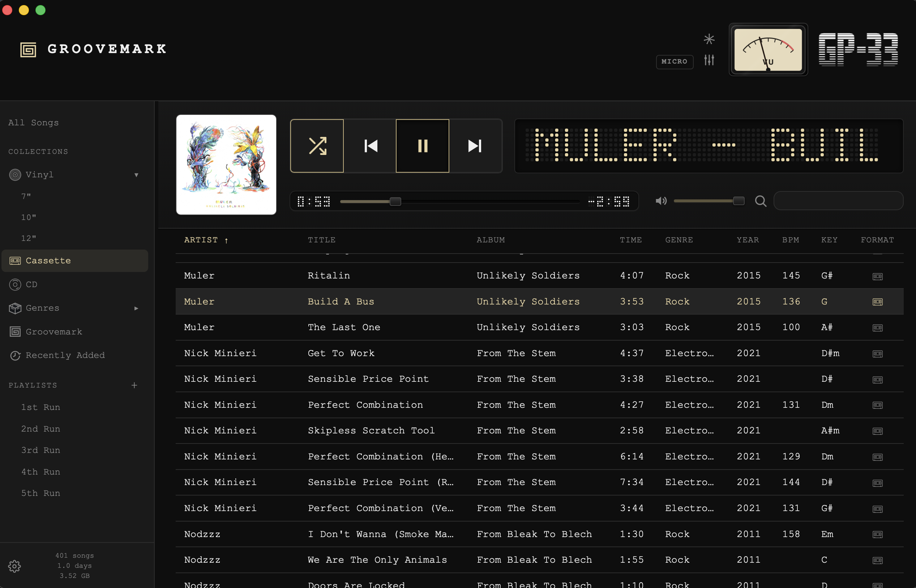
Task: Adjust the volume slider
Action: tap(709, 201)
